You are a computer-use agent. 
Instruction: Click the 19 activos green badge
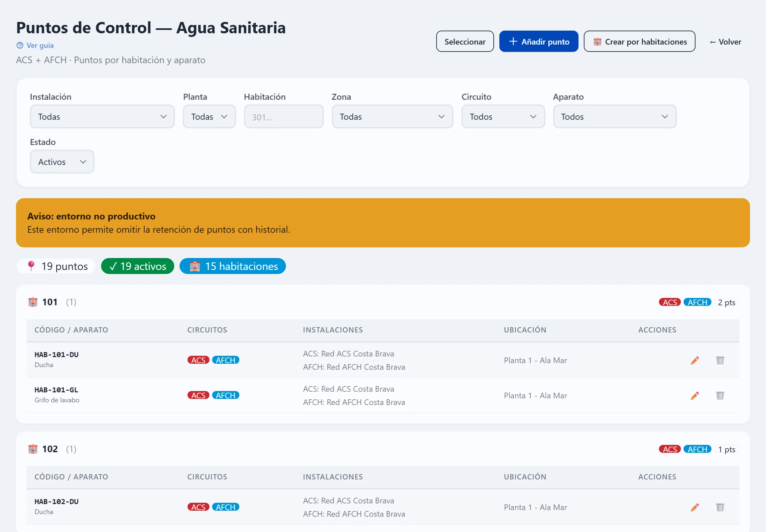tap(137, 266)
